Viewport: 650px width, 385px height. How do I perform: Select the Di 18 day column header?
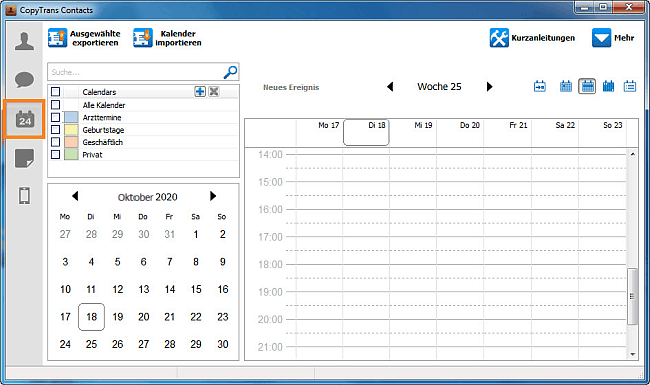pyautogui.click(x=366, y=132)
